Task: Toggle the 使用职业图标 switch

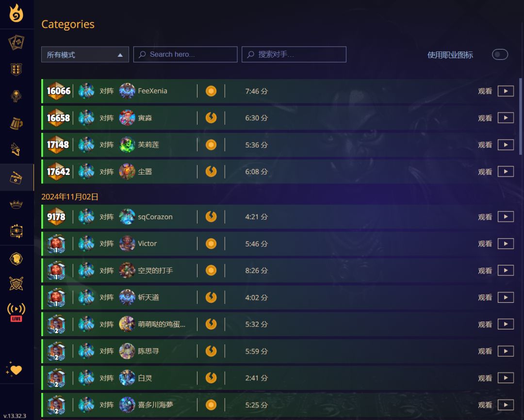Action: (500, 54)
